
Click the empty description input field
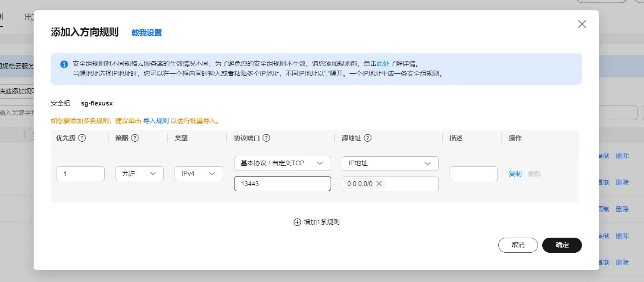tap(473, 174)
